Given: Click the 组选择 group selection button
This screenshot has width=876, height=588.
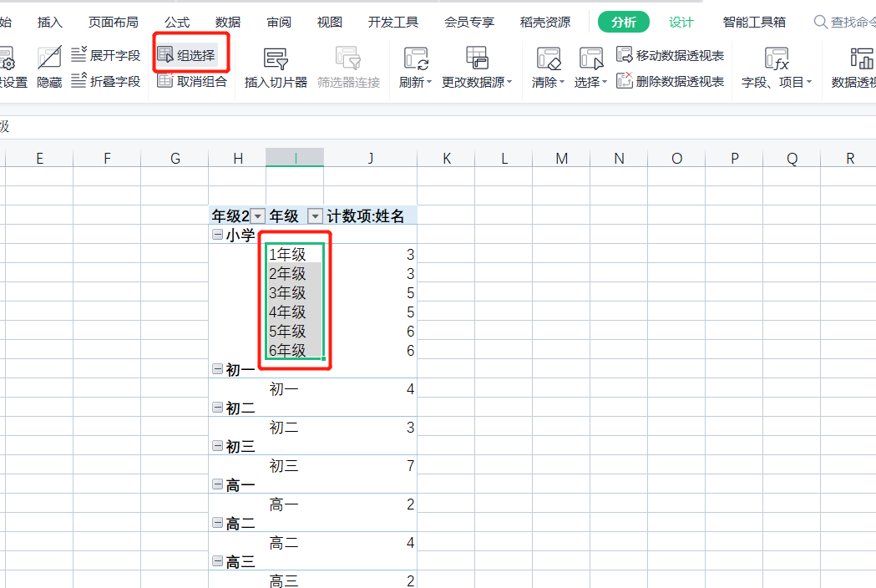Looking at the screenshot, I should (x=186, y=55).
